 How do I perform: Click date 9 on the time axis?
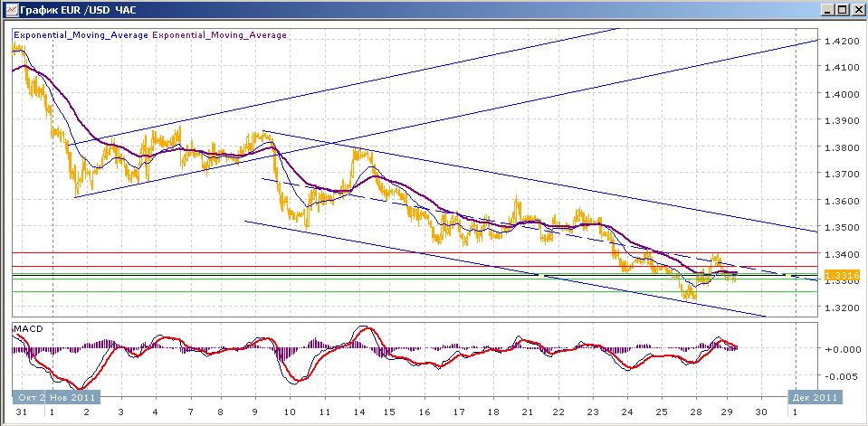pos(256,412)
